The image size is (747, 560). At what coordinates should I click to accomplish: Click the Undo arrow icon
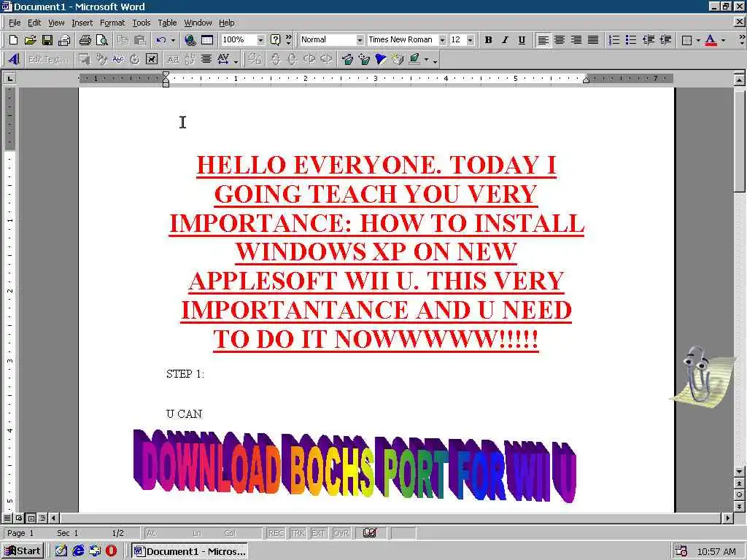click(161, 40)
